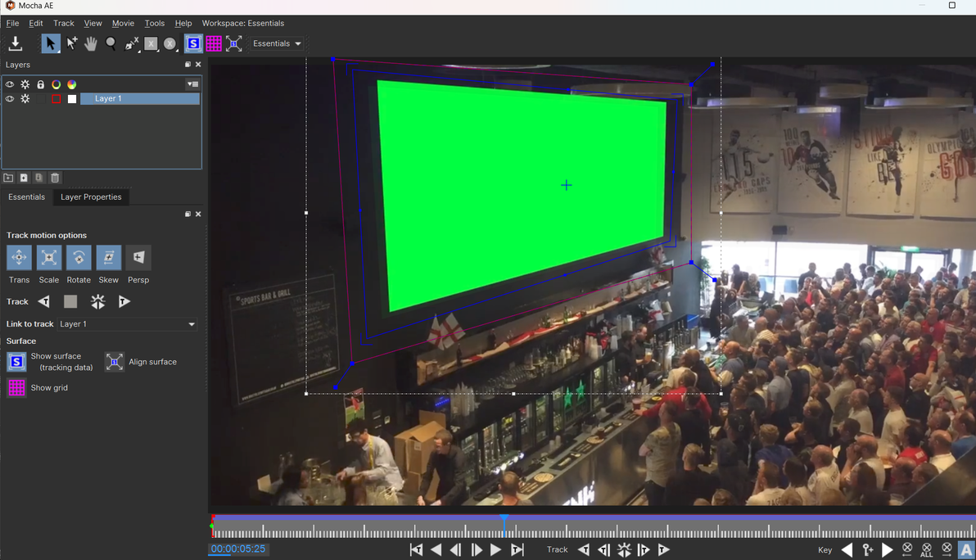
Task: Expand the Link to track dropdown
Action: click(127, 324)
